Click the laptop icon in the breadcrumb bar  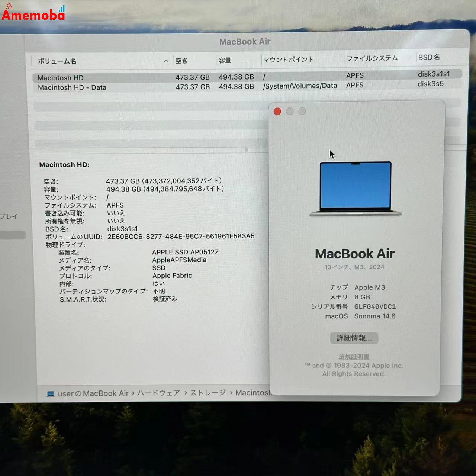pos(51,393)
